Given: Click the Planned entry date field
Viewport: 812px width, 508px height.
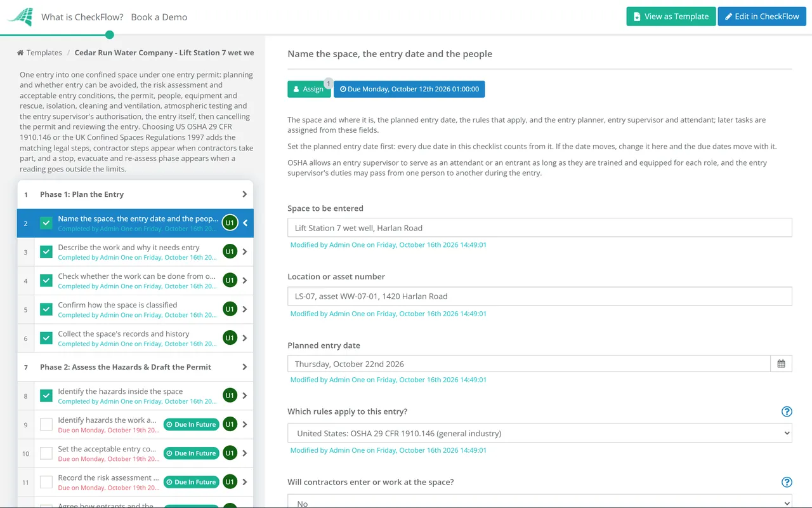Looking at the screenshot, I should point(529,364).
